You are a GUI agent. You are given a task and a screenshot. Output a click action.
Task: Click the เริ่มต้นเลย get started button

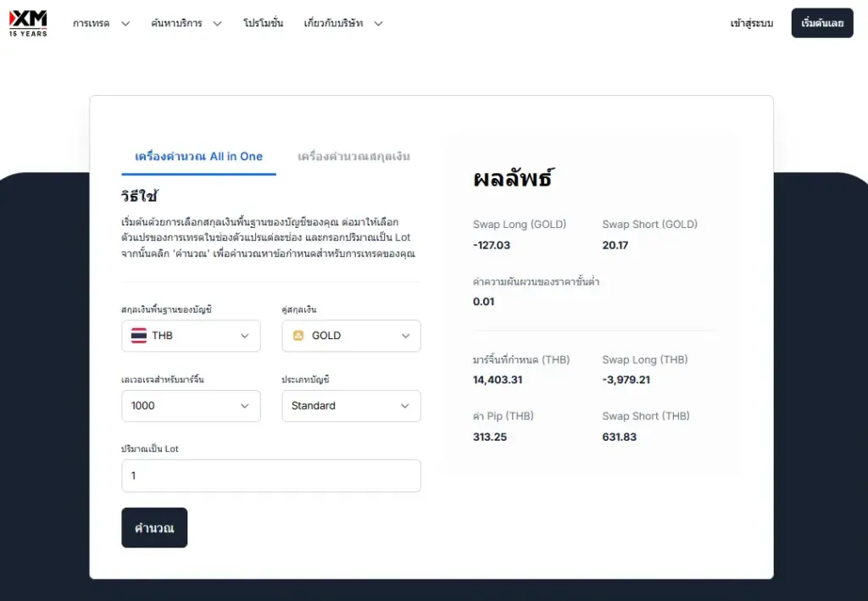(822, 24)
